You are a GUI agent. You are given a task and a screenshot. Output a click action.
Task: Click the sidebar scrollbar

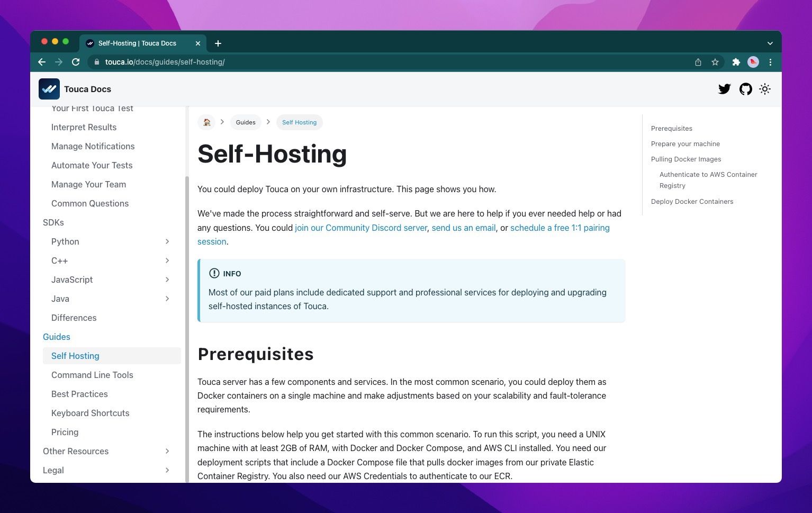187,328
